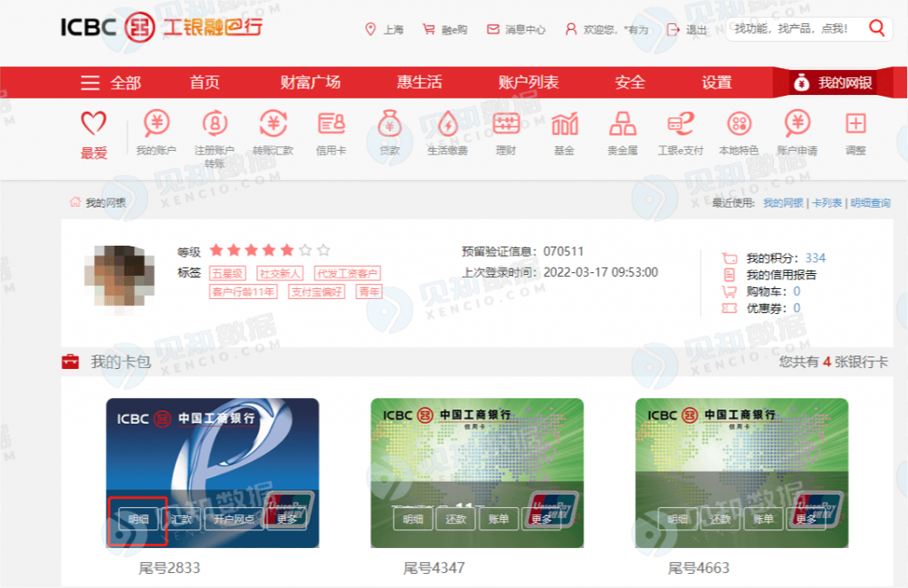Select the 基金 fund chart icon
The image size is (908, 588).
[x=565, y=123]
